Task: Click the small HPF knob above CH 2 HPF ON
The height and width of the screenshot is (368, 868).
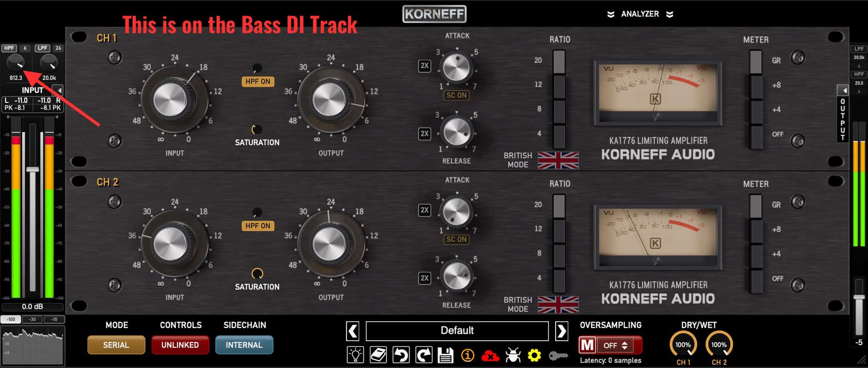Action: pos(257,212)
